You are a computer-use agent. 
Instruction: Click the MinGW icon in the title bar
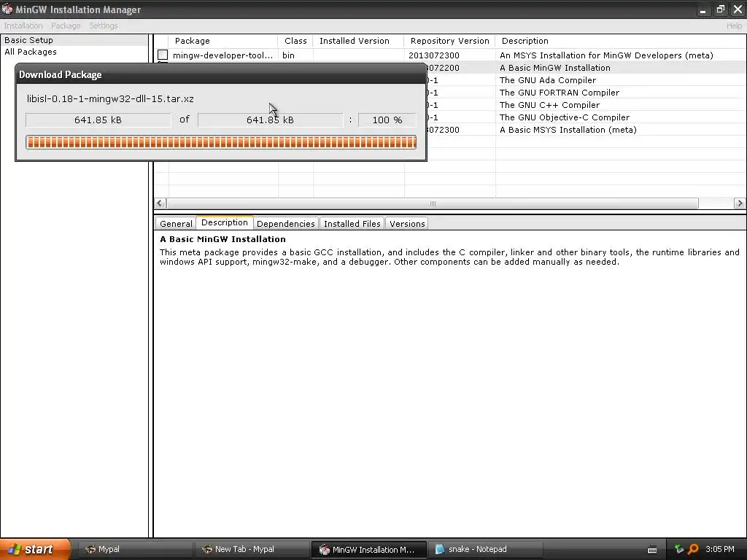[x=7, y=9]
